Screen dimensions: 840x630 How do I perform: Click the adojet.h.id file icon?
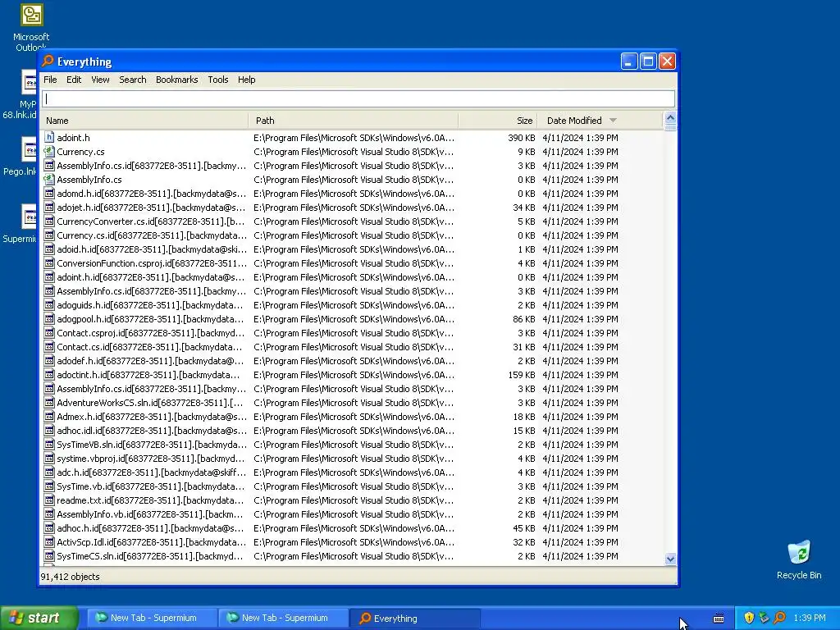(x=49, y=208)
